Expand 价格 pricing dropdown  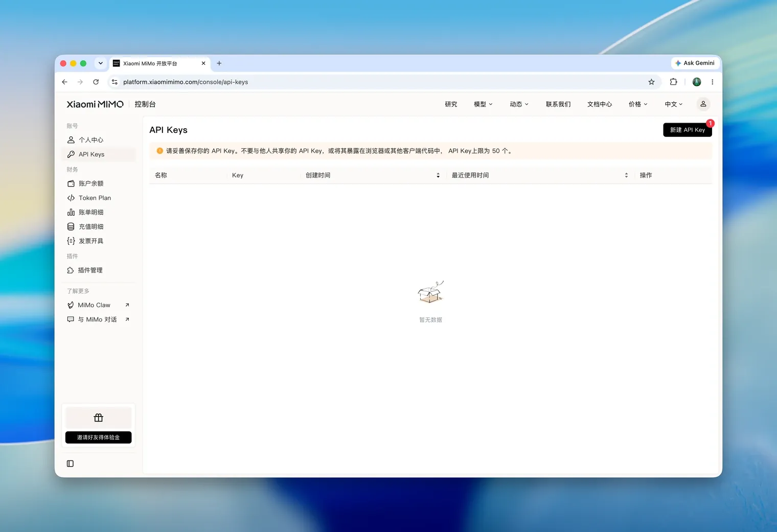[638, 104]
